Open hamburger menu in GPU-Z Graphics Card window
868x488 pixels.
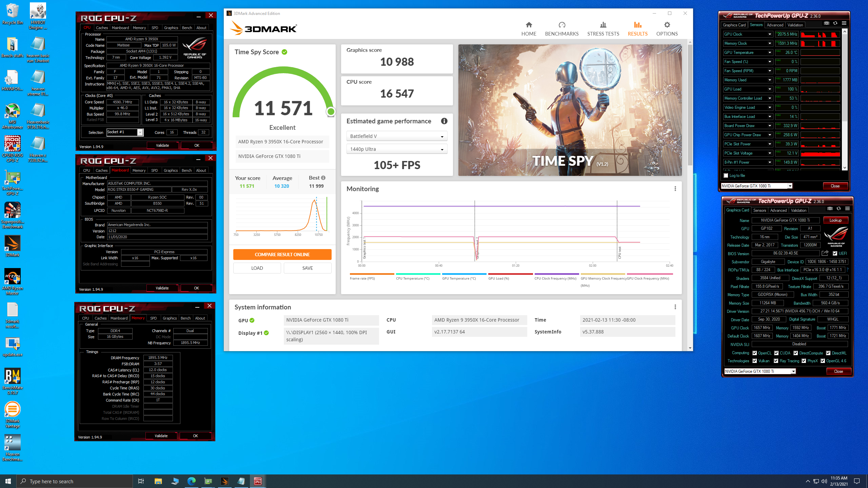847,209
